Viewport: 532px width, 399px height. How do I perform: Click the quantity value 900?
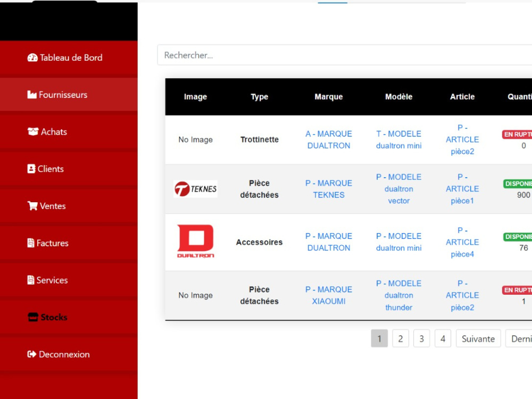coord(523,195)
